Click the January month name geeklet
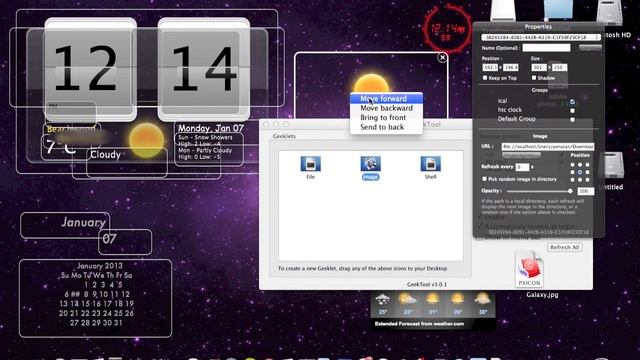This screenshot has width=640, height=360. point(83,222)
